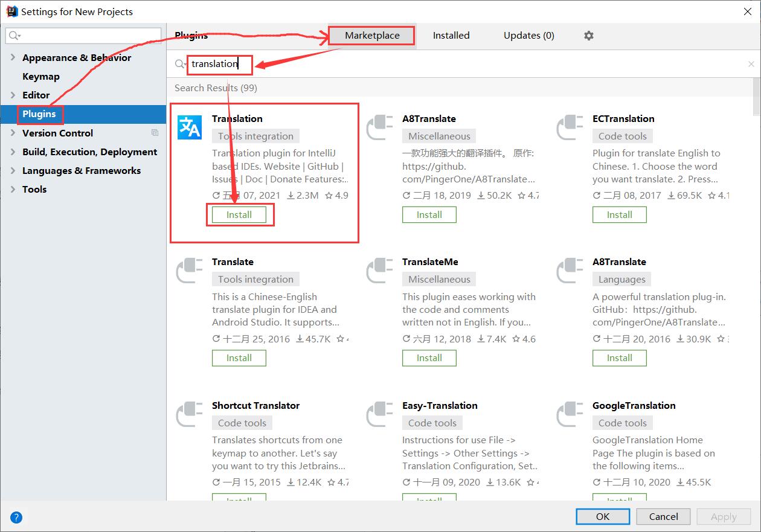This screenshot has height=532, width=761.
Task: Confirm settings with the OK button
Action: [603, 516]
